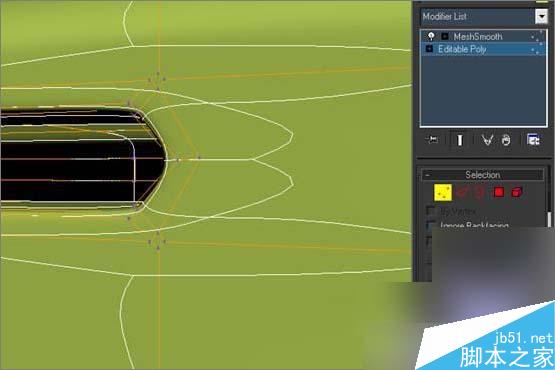Expand the MeshSmooth modifier sub-levels

pos(445,36)
